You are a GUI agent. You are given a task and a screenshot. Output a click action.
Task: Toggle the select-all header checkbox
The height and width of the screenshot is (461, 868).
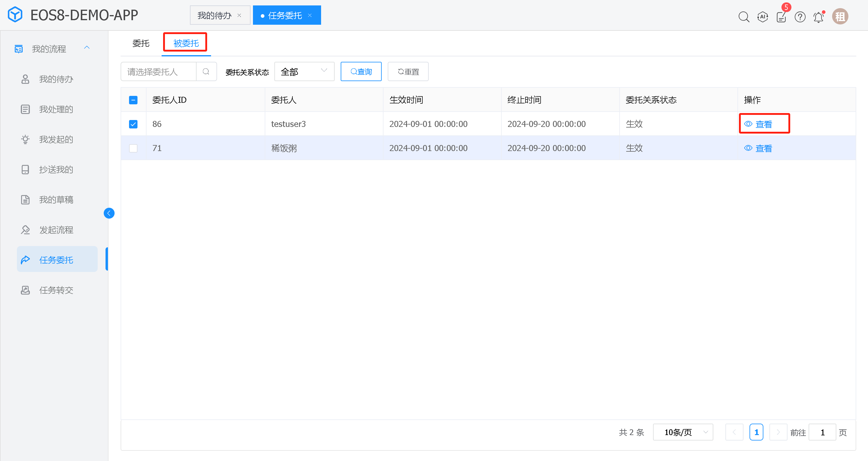tap(133, 100)
